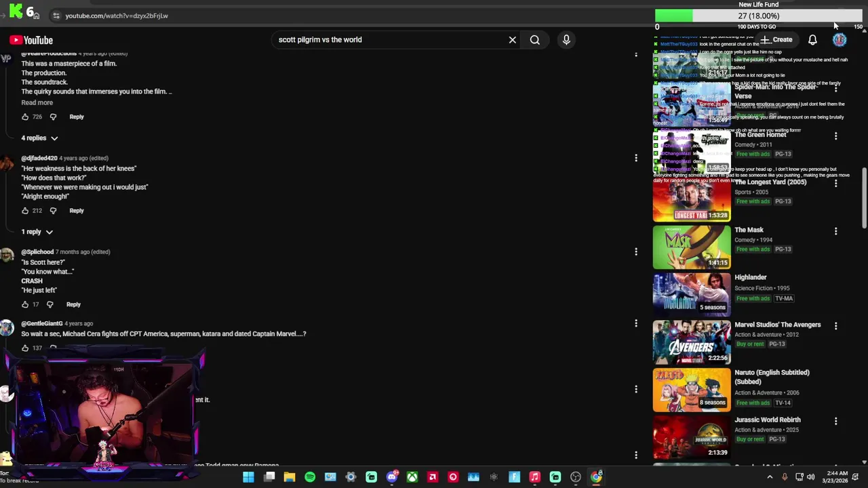The height and width of the screenshot is (488, 868).
Task: Show hidden system tray icons
Action: point(770,477)
